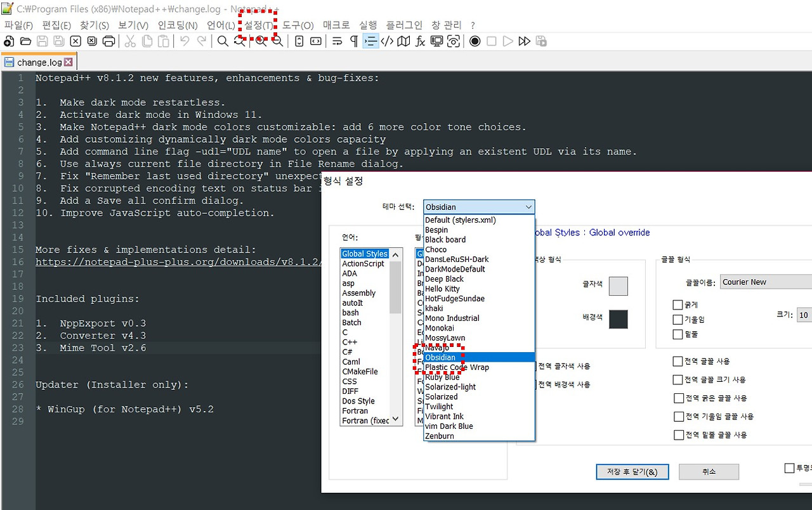Click the Copy toolbar icon

(x=147, y=41)
